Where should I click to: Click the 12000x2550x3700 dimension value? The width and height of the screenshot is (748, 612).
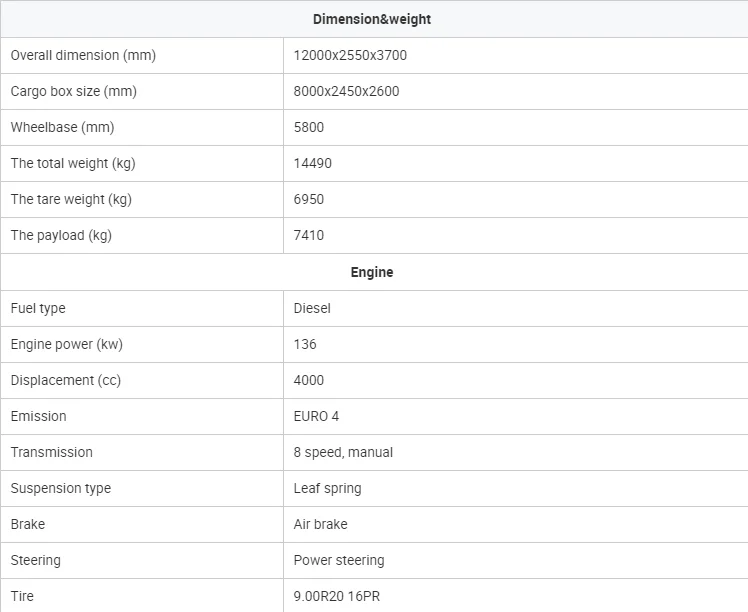coord(350,55)
